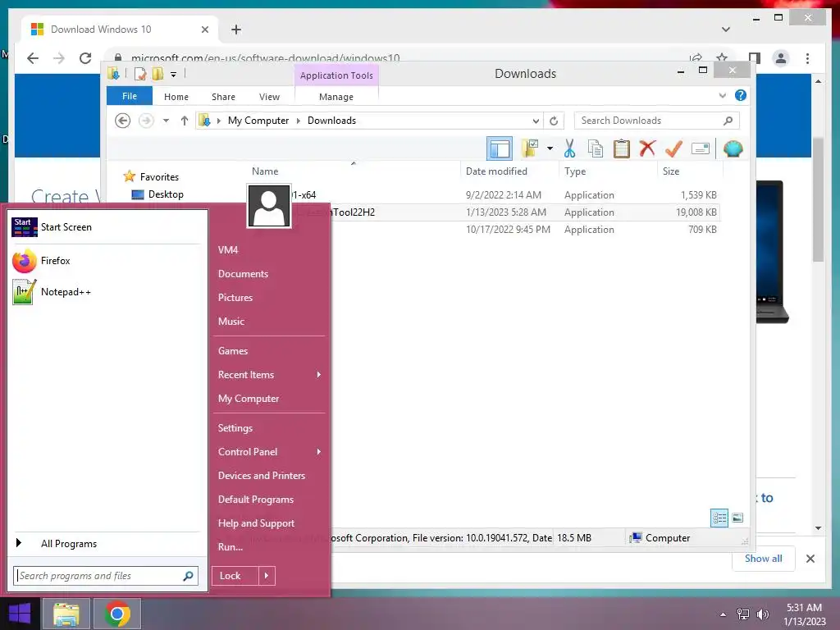This screenshot has width=840, height=630.
Task: Click Chrome icon on the taskbar
Action: pos(117,614)
